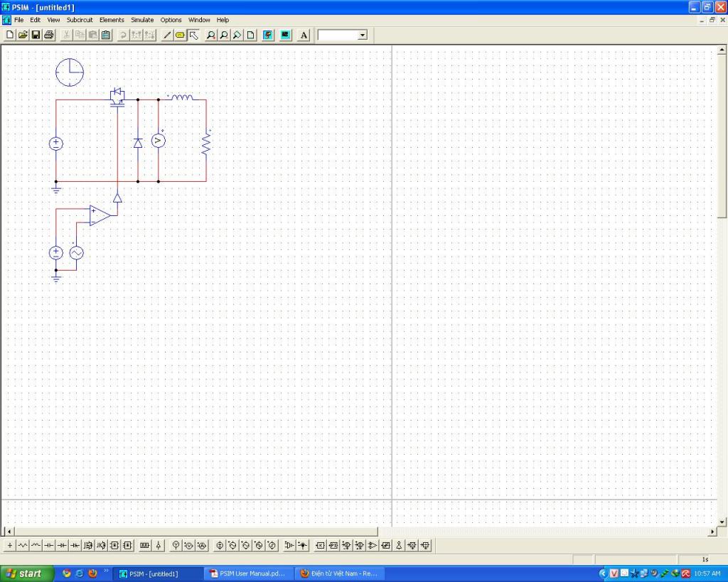Screen dimensions: 728x582
Task: Open the Elements menu
Action: pos(112,20)
